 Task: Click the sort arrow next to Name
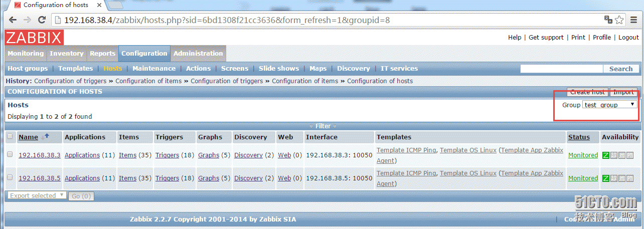click(47, 136)
